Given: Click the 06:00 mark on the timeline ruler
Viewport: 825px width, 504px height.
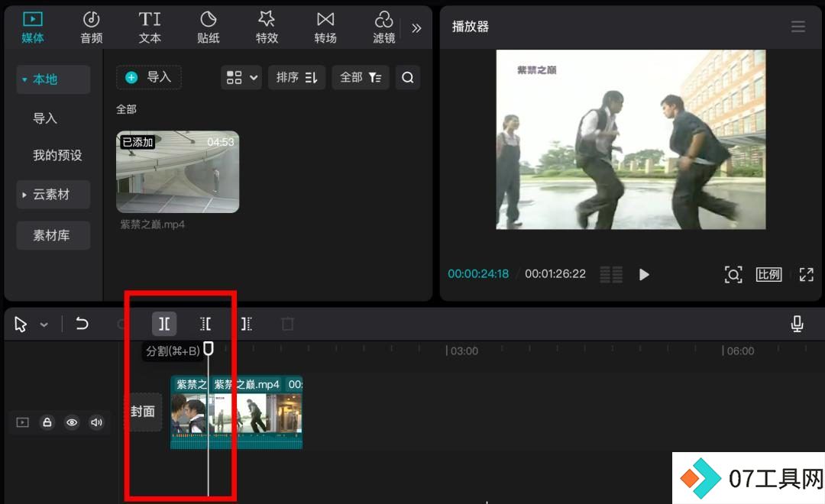Looking at the screenshot, I should 739,351.
